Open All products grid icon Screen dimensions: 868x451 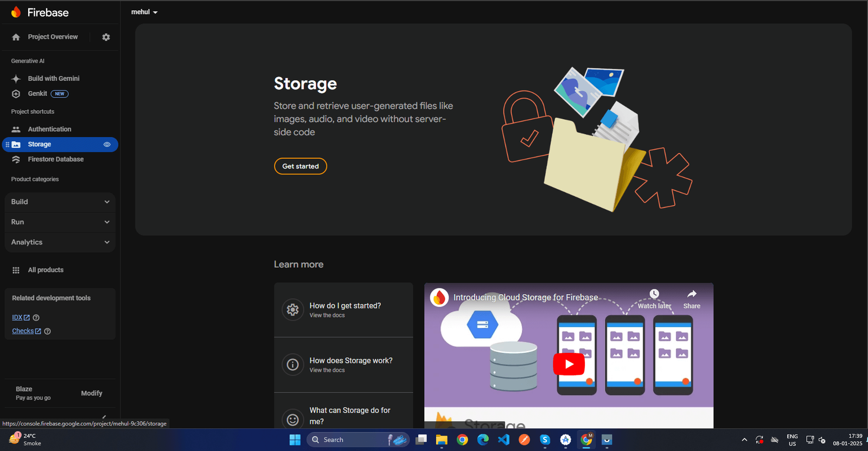[x=16, y=270]
